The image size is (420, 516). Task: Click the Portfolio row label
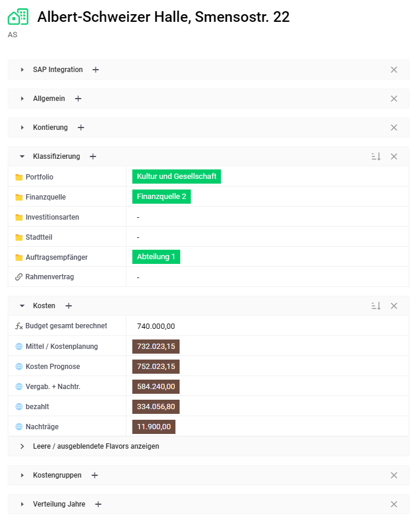pyautogui.click(x=39, y=177)
